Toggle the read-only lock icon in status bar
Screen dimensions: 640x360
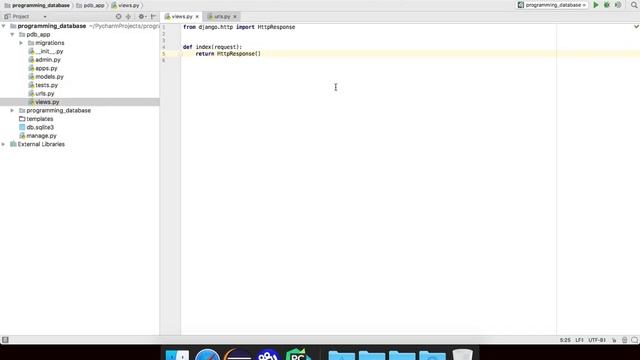pyautogui.click(x=614, y=340)
